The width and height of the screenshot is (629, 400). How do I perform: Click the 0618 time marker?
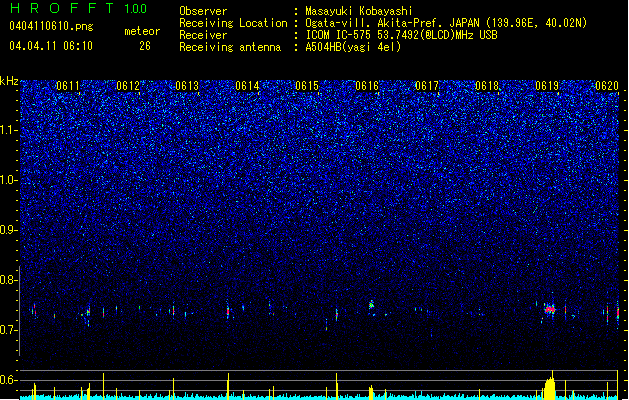(x=487, y=86)
